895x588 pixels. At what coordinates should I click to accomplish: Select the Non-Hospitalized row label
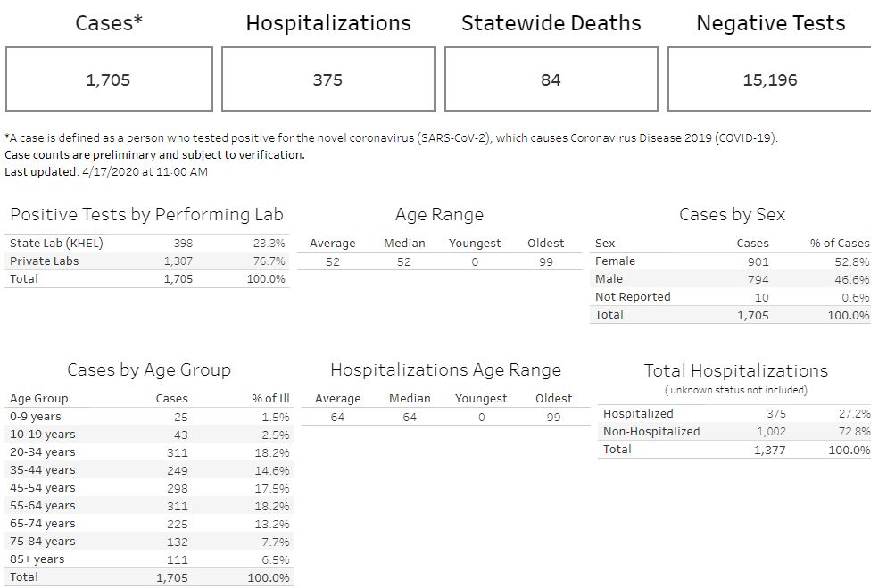pyautogui.click(x=651, y=431)
